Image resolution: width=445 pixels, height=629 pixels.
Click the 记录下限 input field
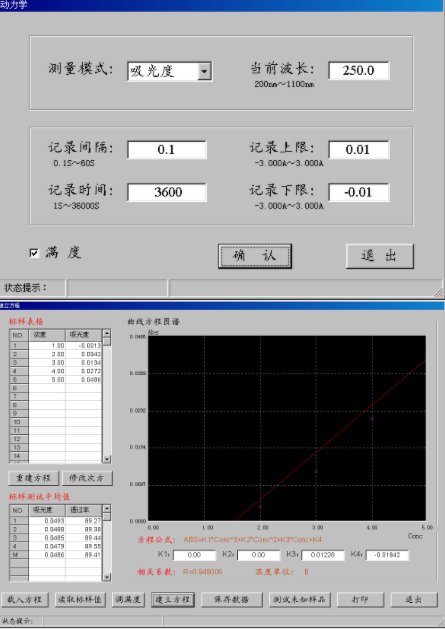359,192
